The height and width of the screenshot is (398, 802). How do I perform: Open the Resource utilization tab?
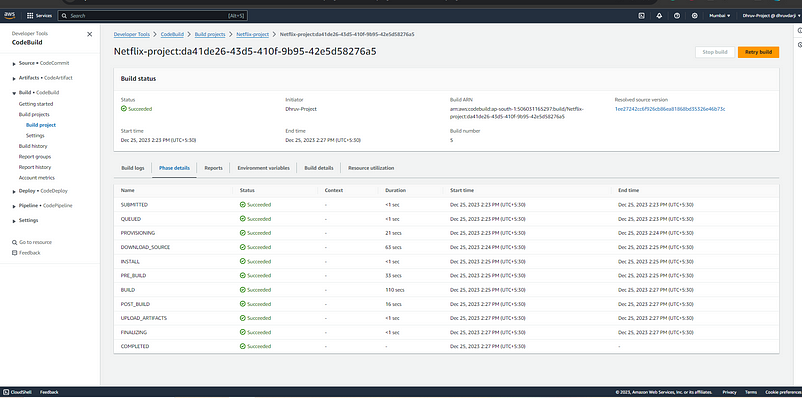point(371,168)
